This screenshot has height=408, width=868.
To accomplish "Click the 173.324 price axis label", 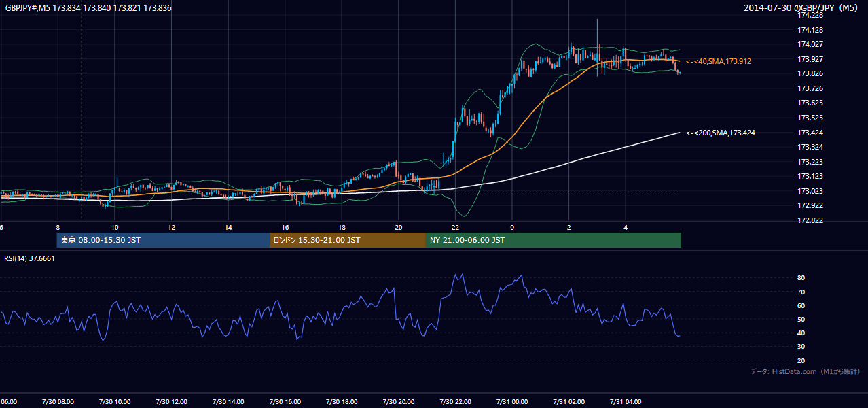I will pos(810,147).
